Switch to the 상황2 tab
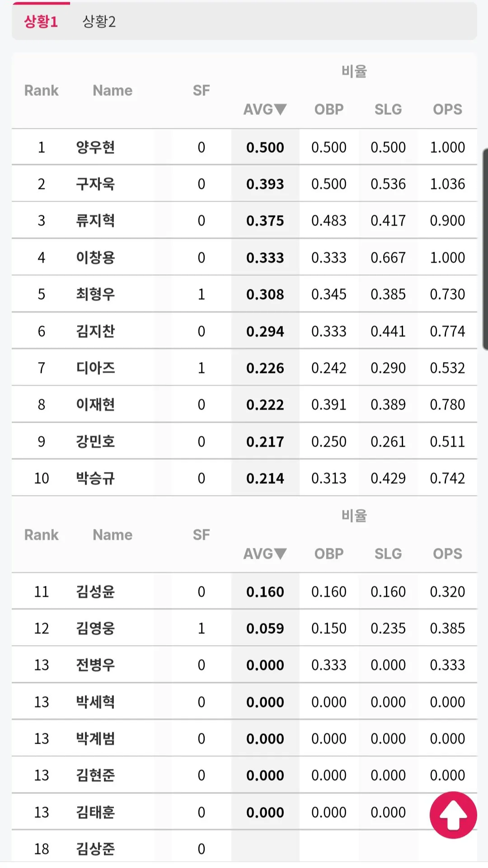 click(x=99, y=21)
